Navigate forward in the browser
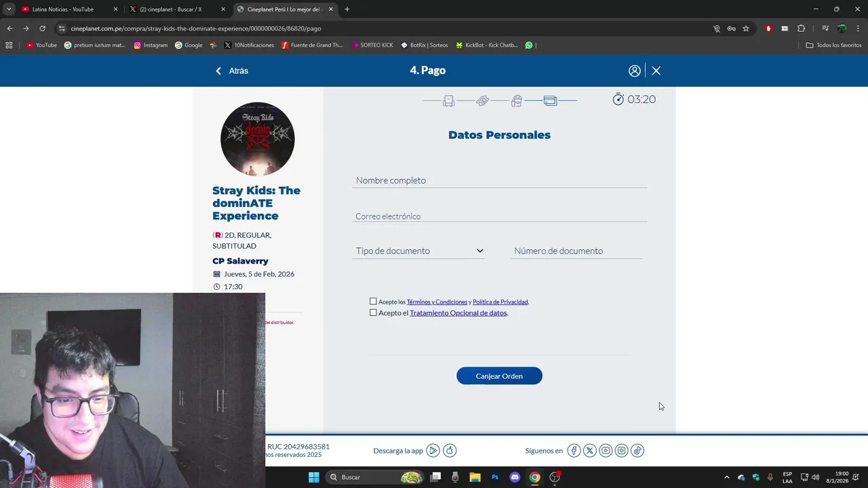The height and width of the screenshot is (488, 868). tap(26, 28)
